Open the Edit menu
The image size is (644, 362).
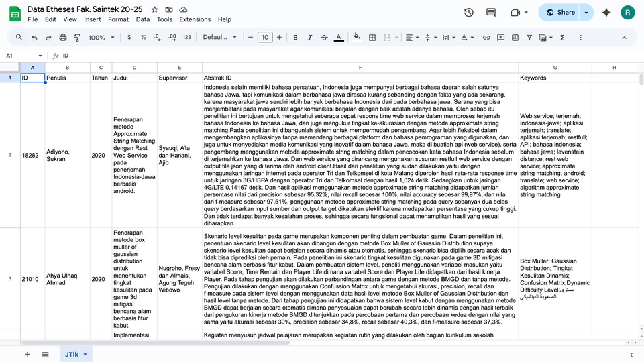point(50,19)
